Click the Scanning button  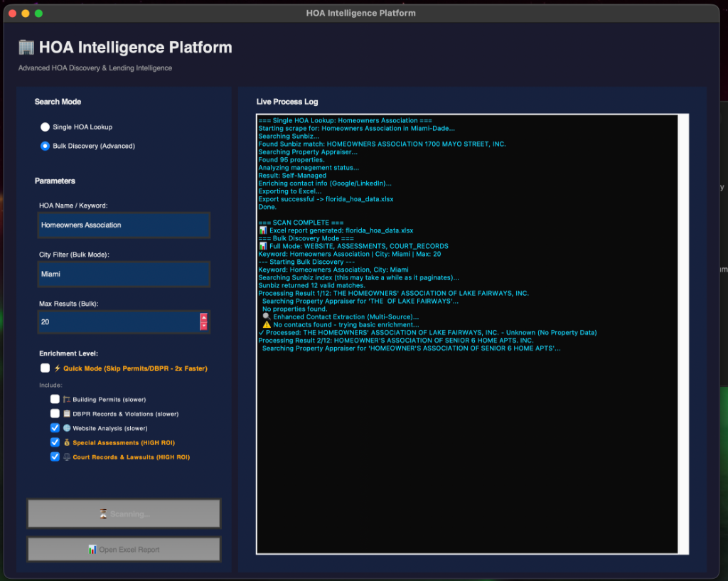point(124,513)
